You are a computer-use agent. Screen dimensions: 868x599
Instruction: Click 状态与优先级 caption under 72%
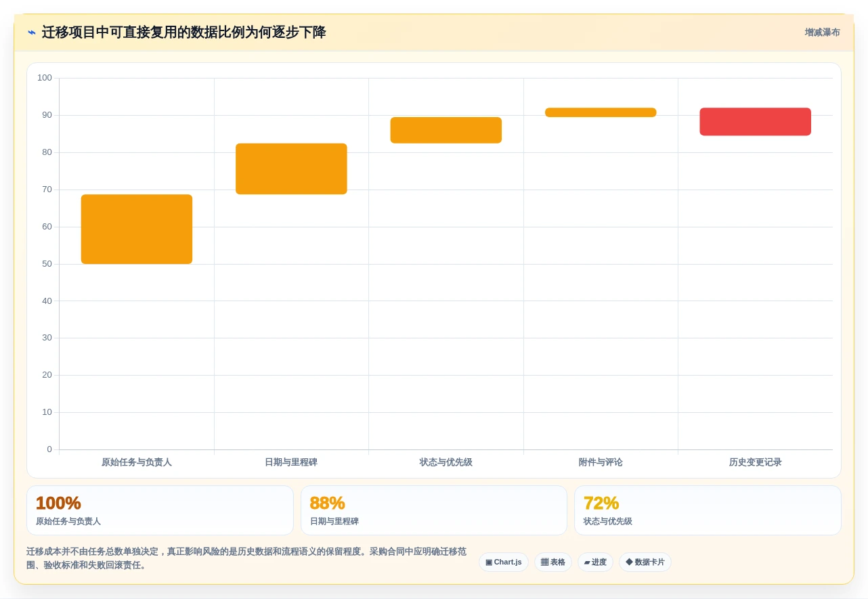[608, 522]
